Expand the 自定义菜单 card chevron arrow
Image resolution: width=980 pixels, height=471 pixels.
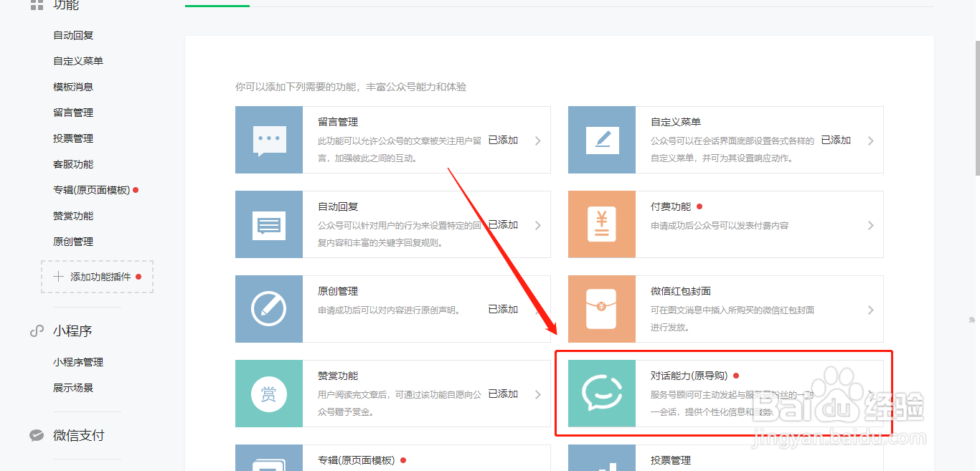pos(871,141)
